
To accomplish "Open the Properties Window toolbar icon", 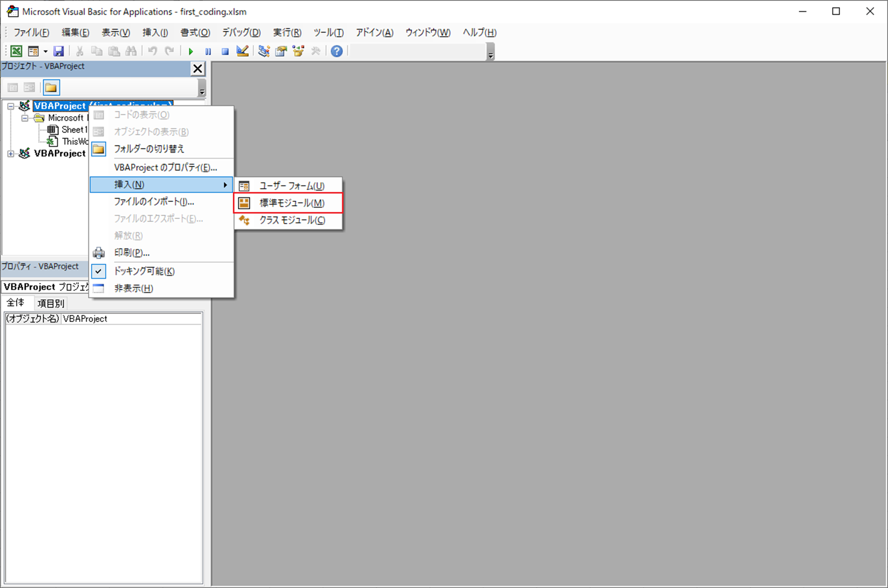I will pos(281,51).
